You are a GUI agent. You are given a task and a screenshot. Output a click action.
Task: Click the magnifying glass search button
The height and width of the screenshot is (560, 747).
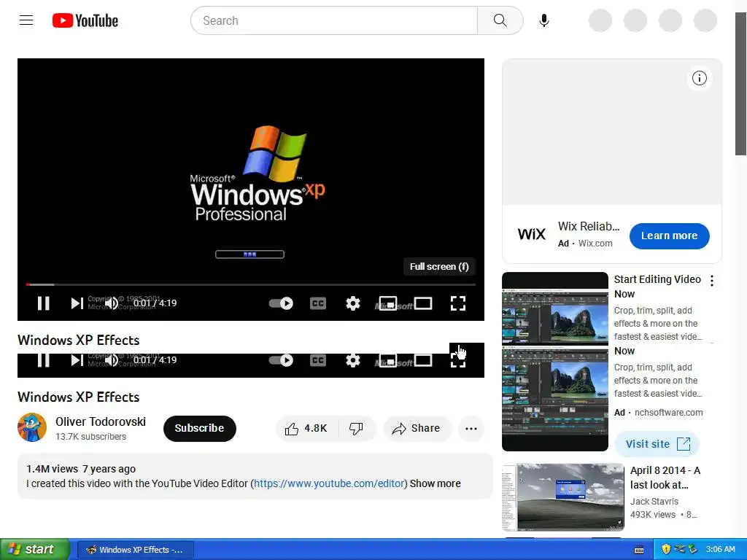click(500, 20)
